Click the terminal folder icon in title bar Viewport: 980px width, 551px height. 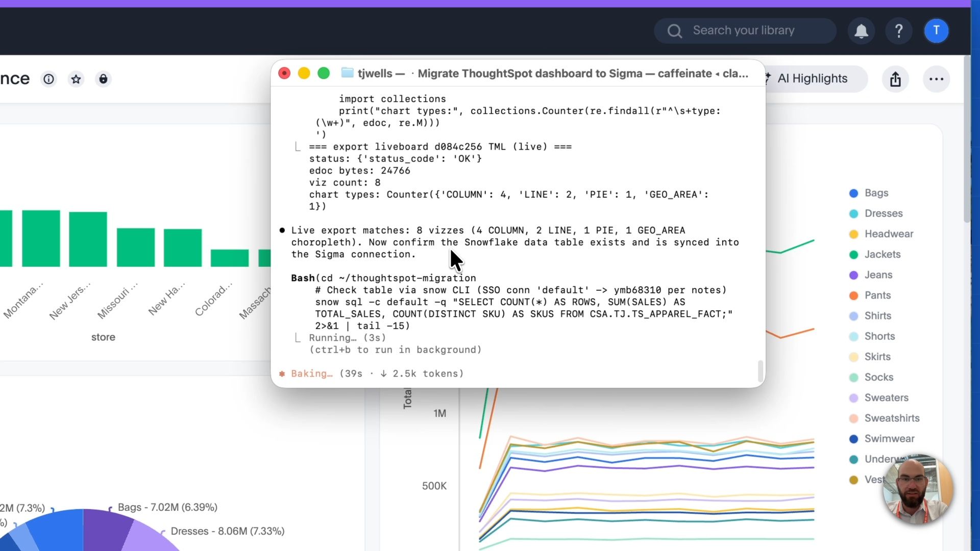(347, 73)
